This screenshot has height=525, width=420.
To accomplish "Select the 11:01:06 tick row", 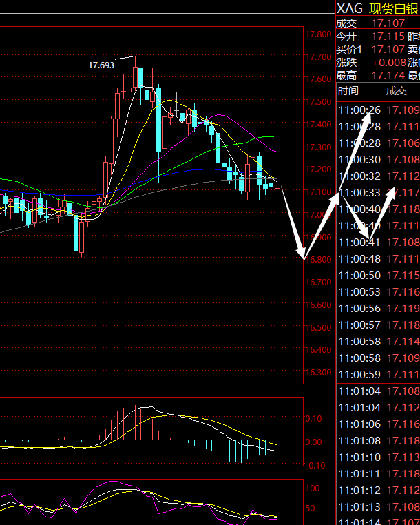I will click(377, 425).
